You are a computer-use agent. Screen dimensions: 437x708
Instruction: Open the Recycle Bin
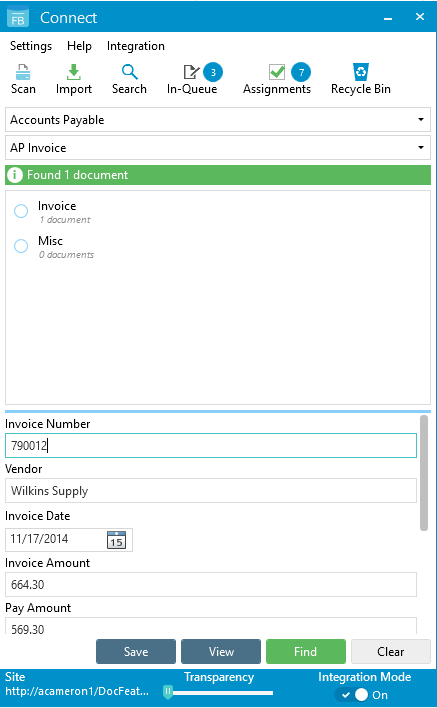(361, 79)
